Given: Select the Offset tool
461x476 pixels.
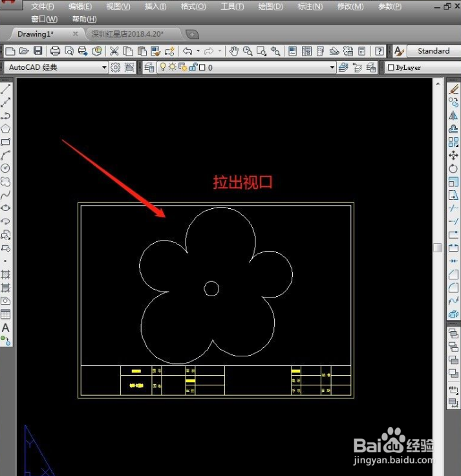Looking at the screenshot, I should coord(453,129).
